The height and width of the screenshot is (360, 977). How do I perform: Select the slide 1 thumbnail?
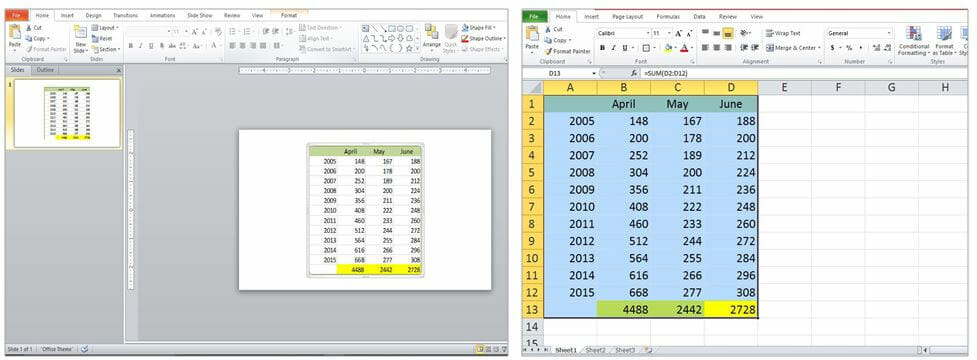[67, 113]
